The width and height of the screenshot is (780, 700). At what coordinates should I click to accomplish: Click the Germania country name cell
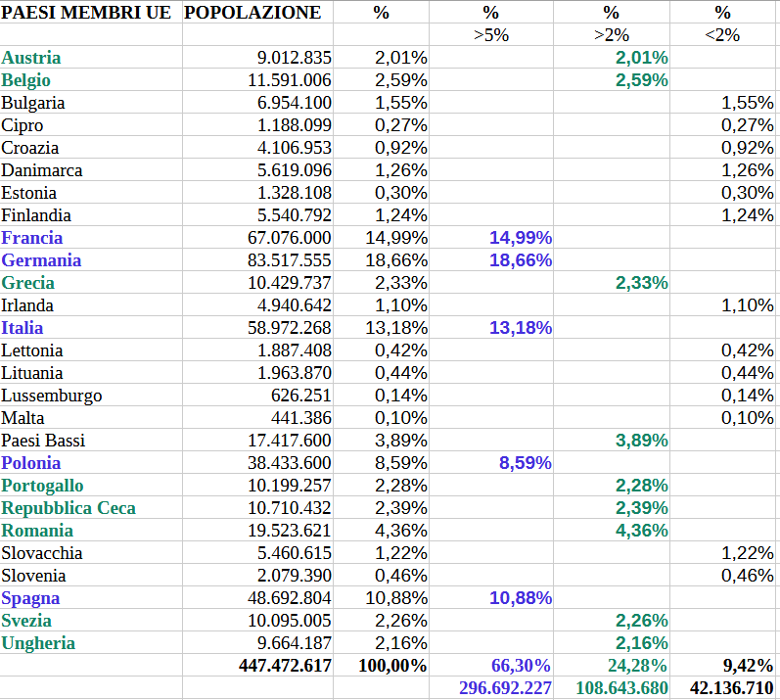click(41, 260)
